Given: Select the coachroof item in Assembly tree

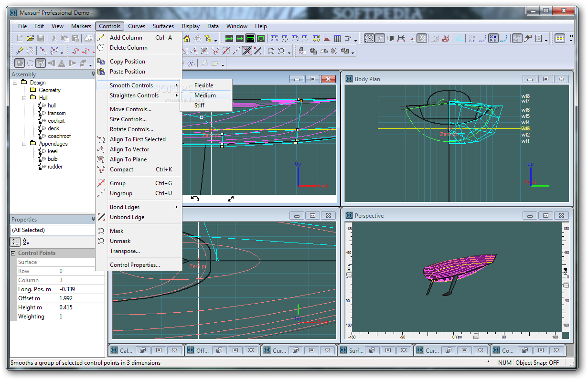Looking at the screenshot, I should (59, 136).
